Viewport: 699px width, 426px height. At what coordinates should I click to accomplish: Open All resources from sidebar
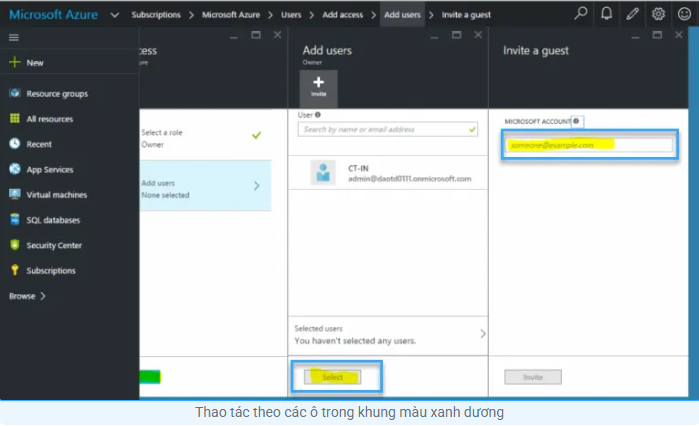(49, 119)
